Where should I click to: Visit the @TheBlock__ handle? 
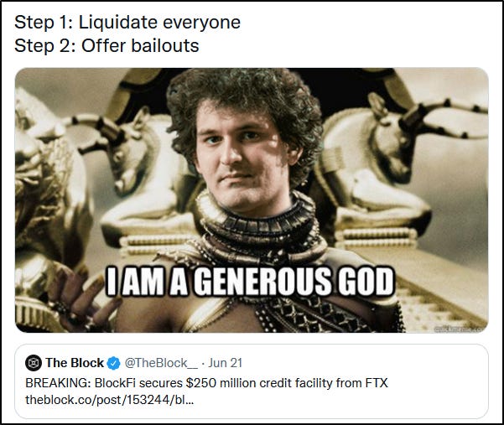point(161,363)
